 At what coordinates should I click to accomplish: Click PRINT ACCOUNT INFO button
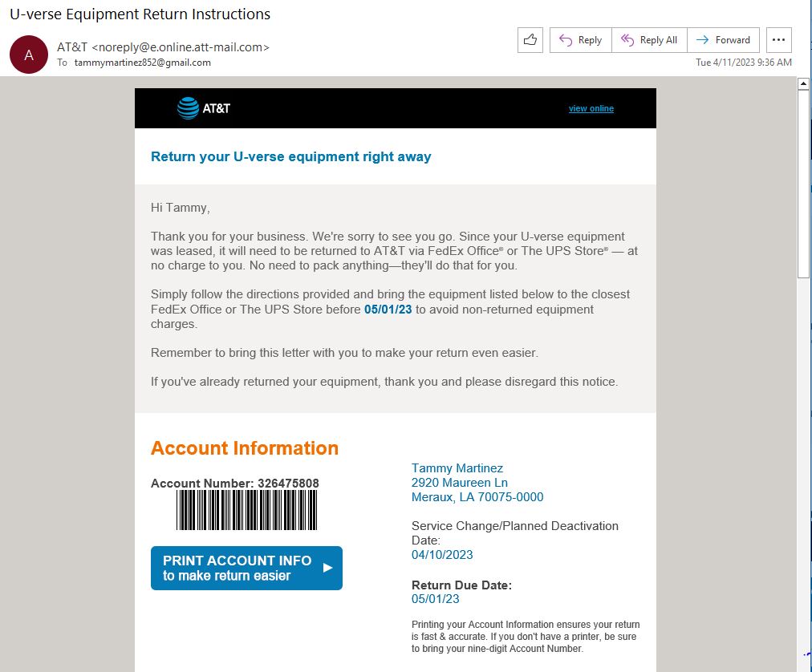246,568
